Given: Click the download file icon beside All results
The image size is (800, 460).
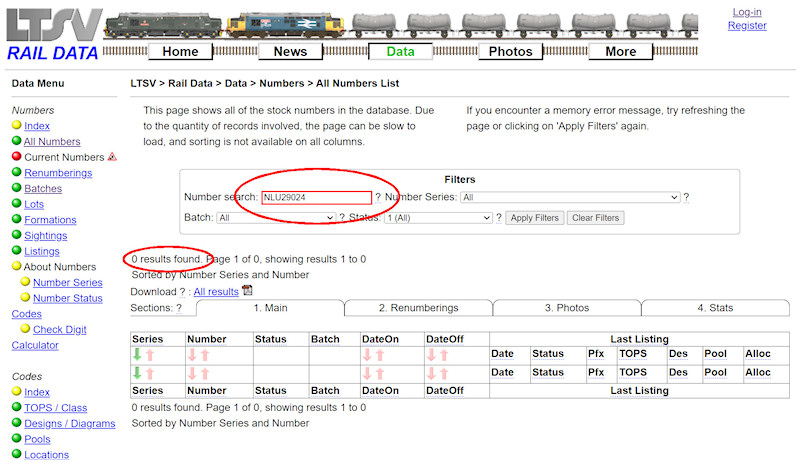Looking at the screenshot, I should click(248, 291).
